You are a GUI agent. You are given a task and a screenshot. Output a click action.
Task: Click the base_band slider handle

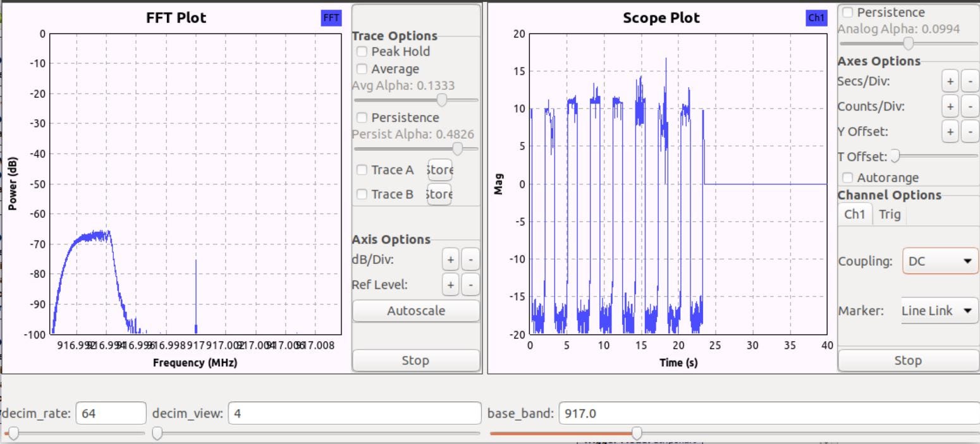[637, 433]
